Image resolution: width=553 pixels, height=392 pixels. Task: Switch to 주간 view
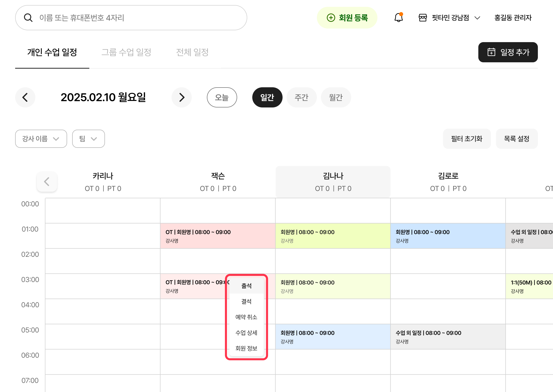pyautogui.click(x=301, y=97)
